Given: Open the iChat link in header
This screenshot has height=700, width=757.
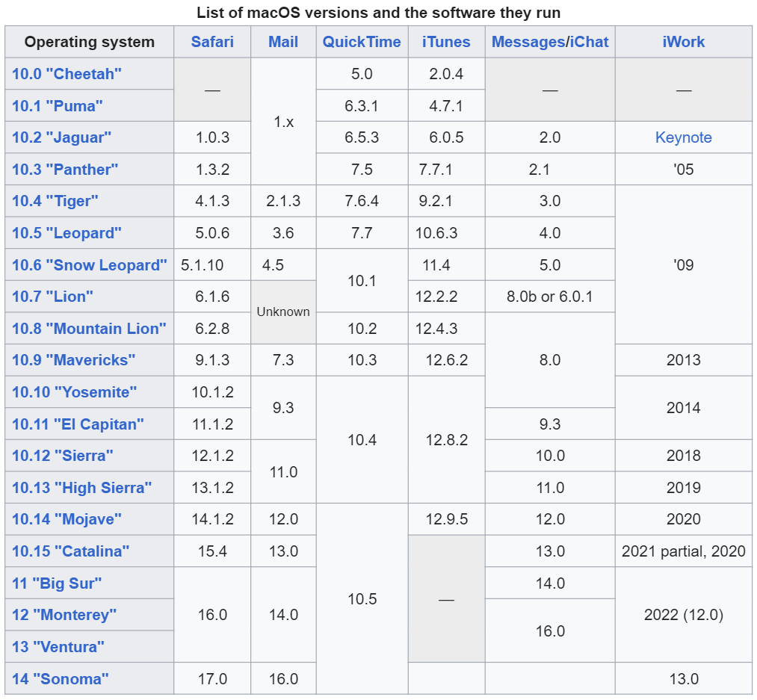Looking at the screenshot, I should [590, 42].
